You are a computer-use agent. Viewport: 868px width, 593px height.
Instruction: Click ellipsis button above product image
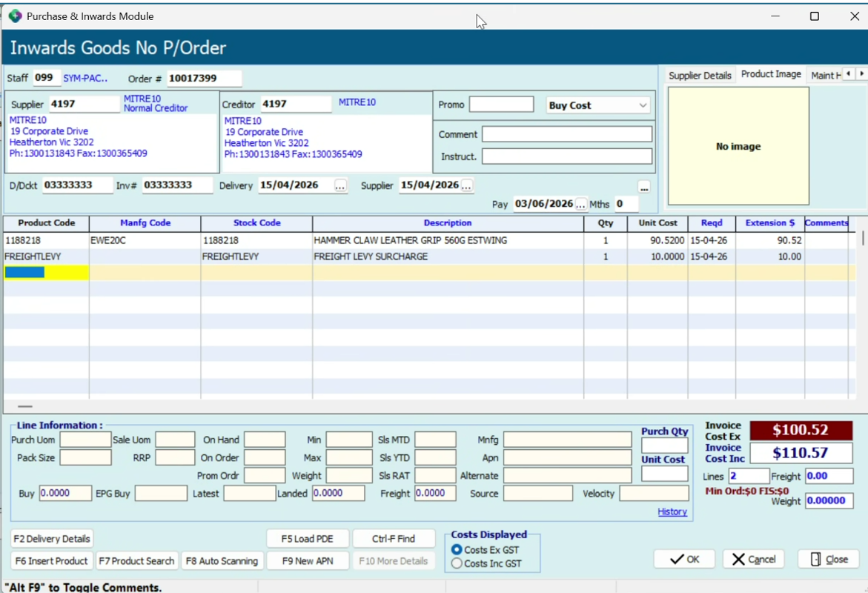pyautogui.click(x=643, y=186)
